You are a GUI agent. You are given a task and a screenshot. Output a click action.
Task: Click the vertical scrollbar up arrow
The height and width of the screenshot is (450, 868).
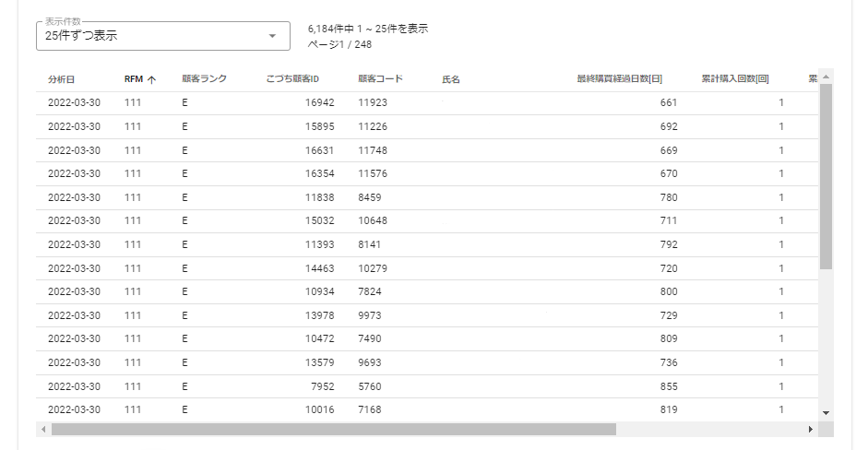tap(826, 77)
